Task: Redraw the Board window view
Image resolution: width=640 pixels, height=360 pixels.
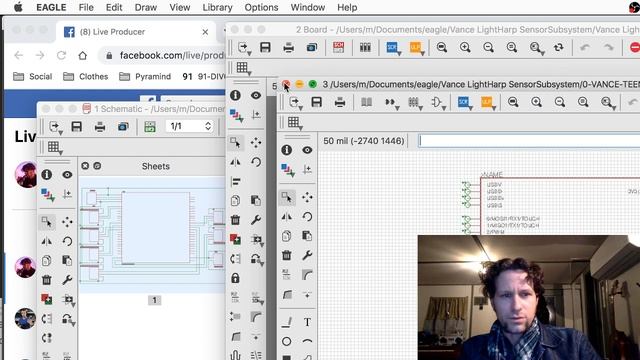Action: (x=559, y=47)
